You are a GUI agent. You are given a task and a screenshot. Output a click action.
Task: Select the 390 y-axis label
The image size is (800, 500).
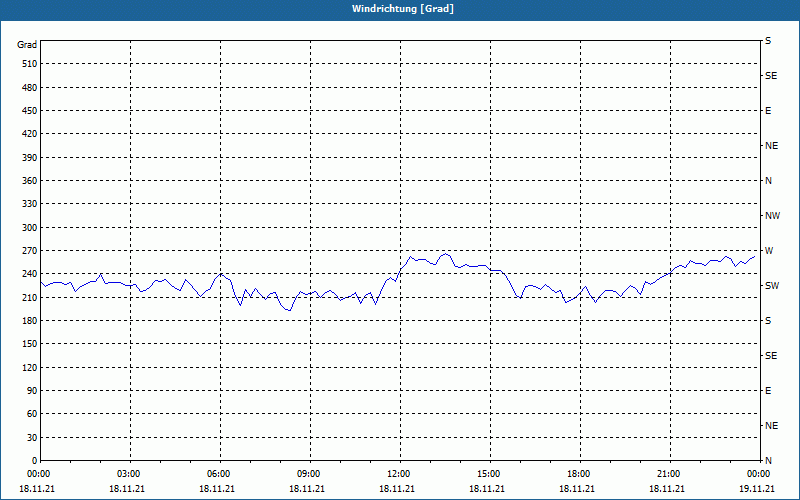(x=30, y=158)
